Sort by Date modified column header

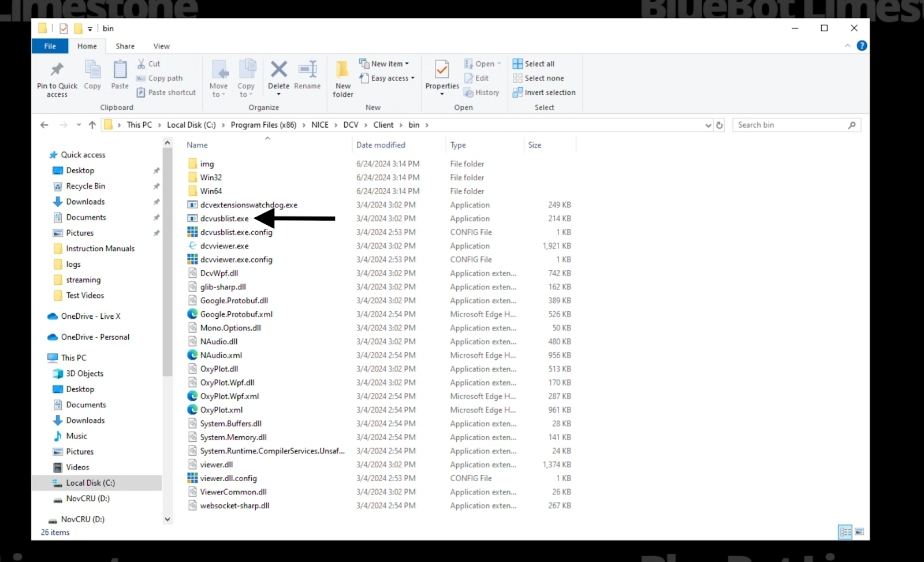click(x=381, y=145)
